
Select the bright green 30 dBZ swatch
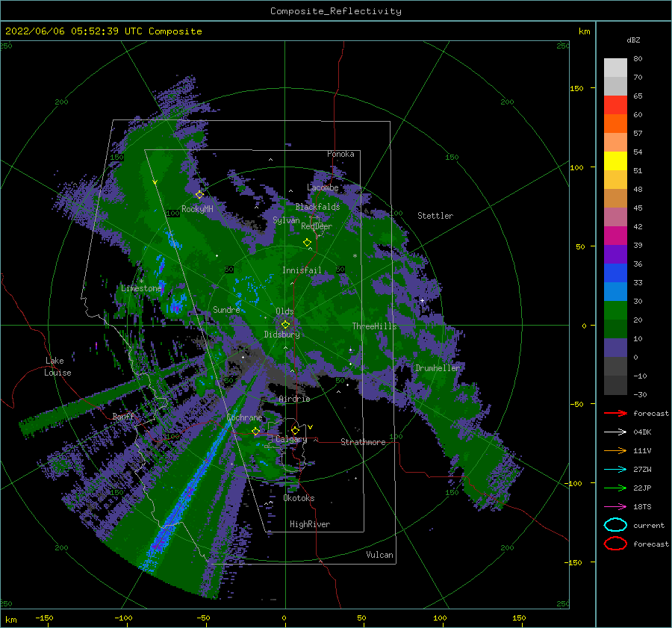point(615,311)
